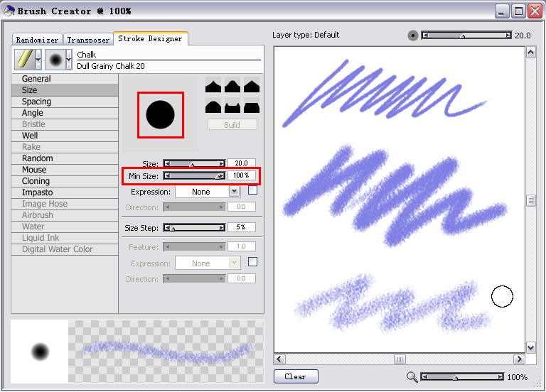
Task: Click the Chalk brush category icon
Action: tap(24, 60)
